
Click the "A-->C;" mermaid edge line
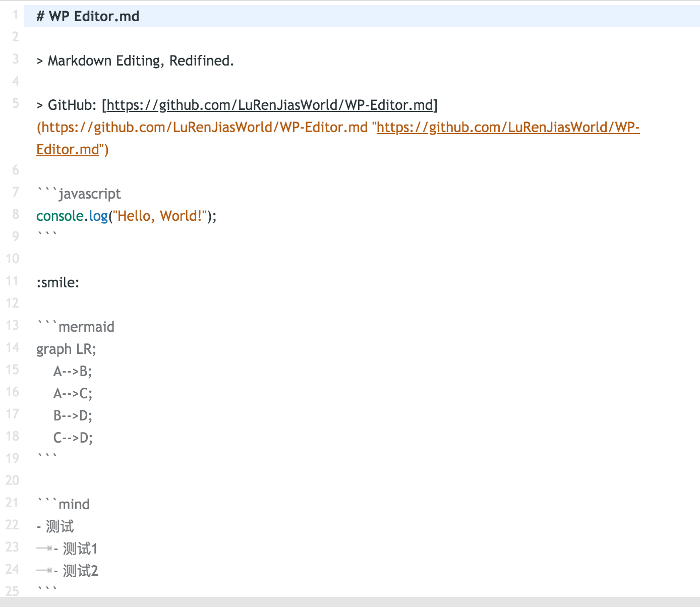point(73,393)
